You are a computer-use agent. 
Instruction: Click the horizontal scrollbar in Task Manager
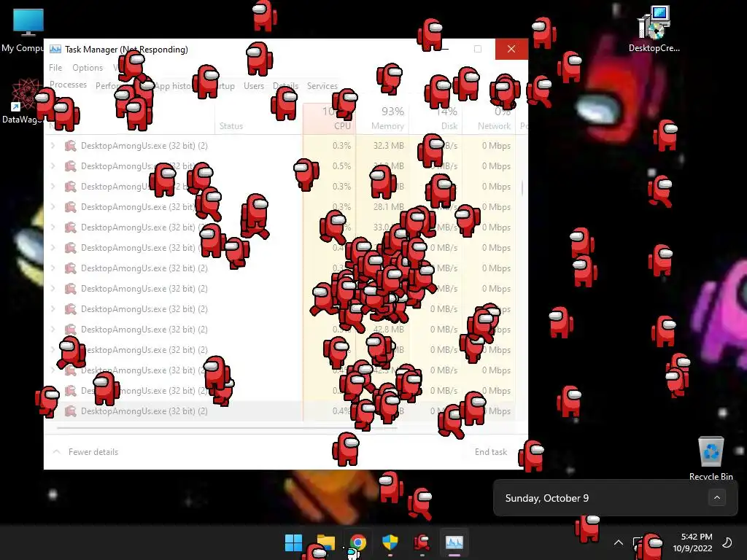pyautogui.click(x=226, y=428)
